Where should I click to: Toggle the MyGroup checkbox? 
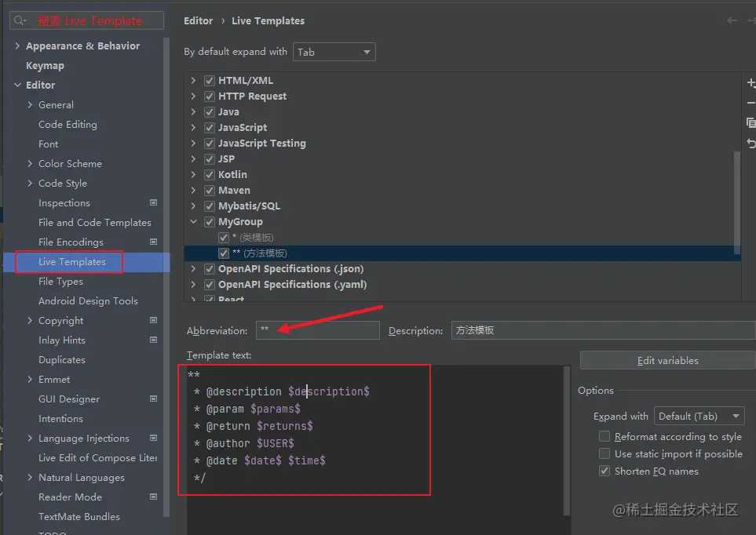210,222
